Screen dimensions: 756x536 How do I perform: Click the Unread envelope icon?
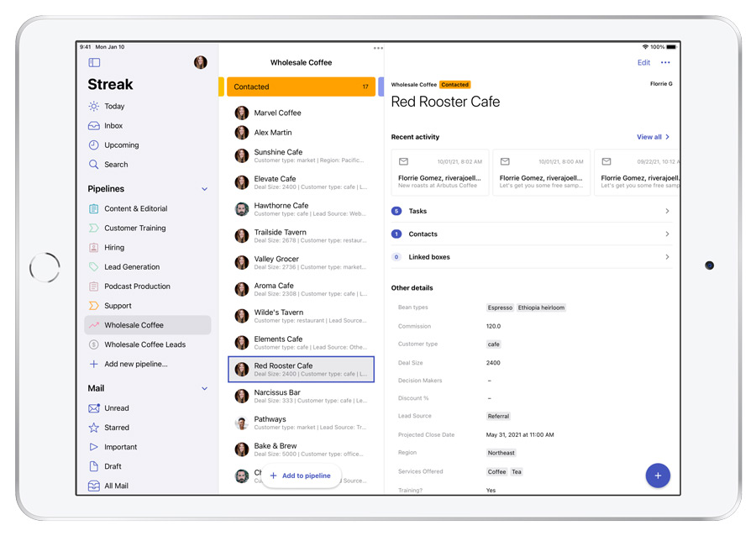tap(93, 408)
